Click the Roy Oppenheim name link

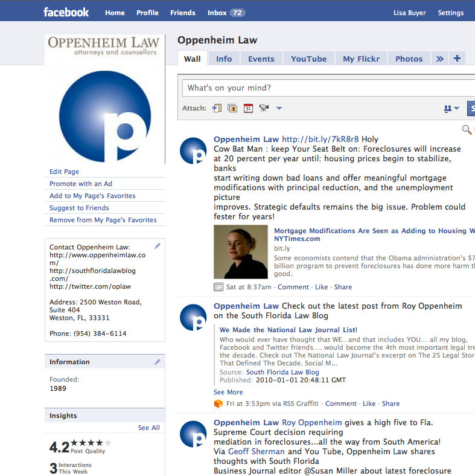[312, 422]
